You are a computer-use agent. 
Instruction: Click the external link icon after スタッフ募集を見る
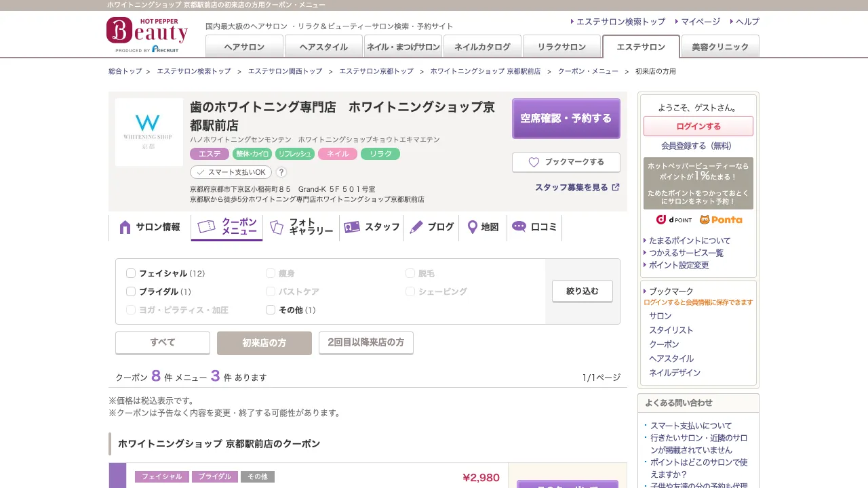click(616, 187)
